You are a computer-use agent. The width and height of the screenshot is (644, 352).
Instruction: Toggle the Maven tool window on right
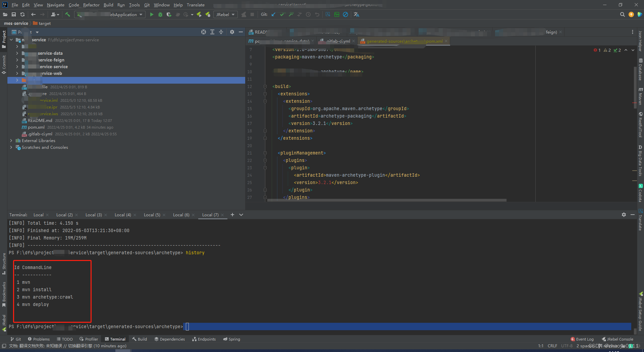(640, 96)
